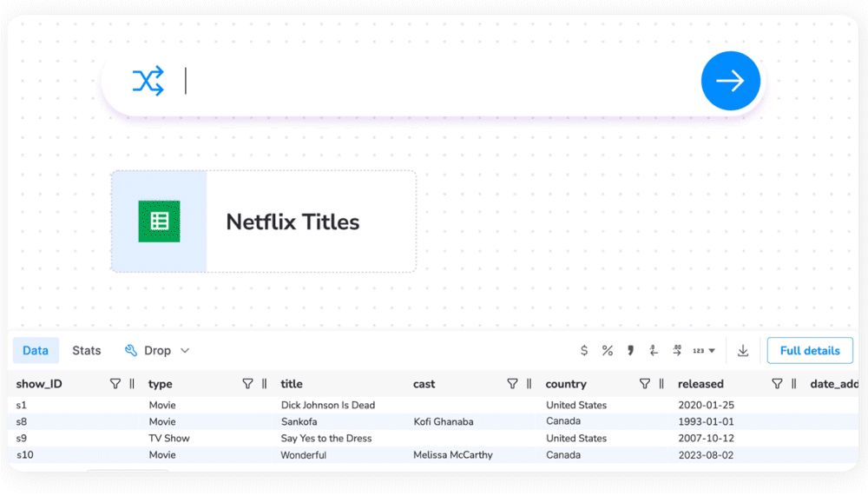Viewport: 868px width, 496px height.
Task: Decrease decimal places
Action: (x=654, y=350)
